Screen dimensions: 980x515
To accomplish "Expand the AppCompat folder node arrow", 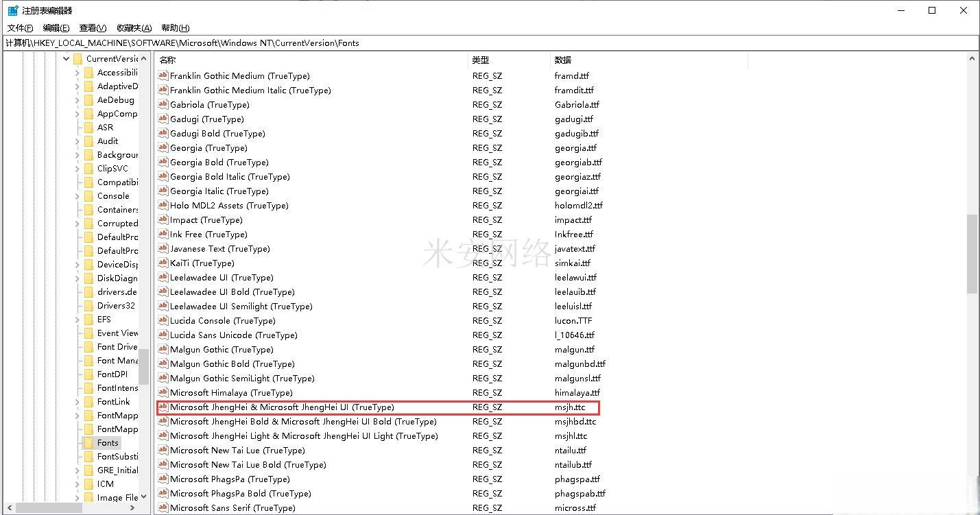I will [x=77, y=114].
